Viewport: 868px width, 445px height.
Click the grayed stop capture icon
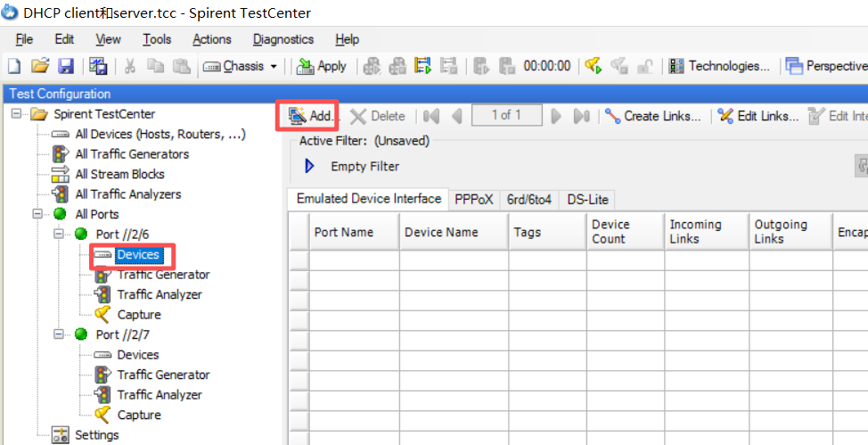pos(618,67)
